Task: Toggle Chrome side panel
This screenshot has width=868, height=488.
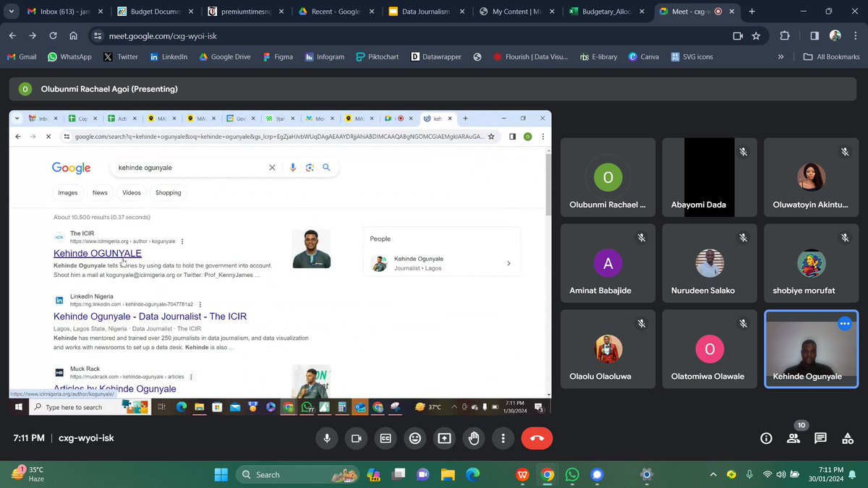Action: (814, 35)
